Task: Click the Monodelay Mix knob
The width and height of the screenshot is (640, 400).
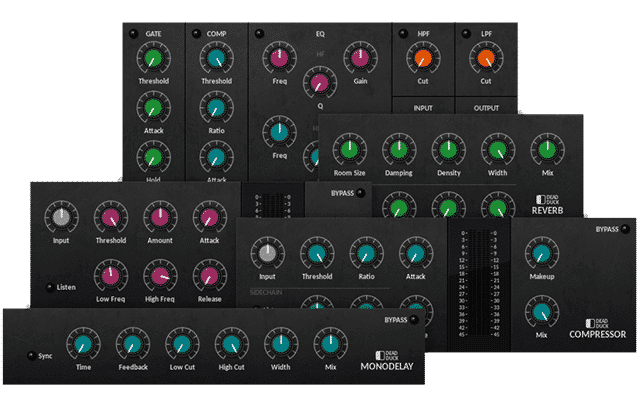Action: (331, 344)
